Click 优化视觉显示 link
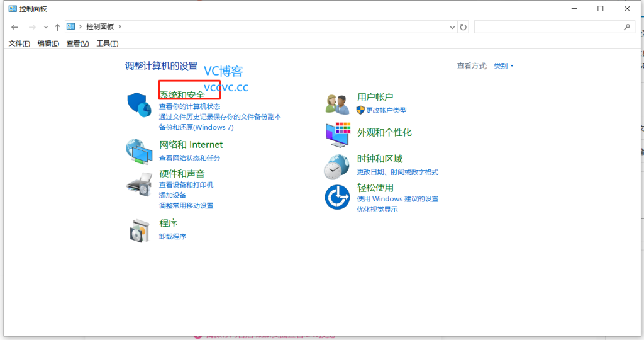Viewport: 644px width, 340px height. [377, 209]
